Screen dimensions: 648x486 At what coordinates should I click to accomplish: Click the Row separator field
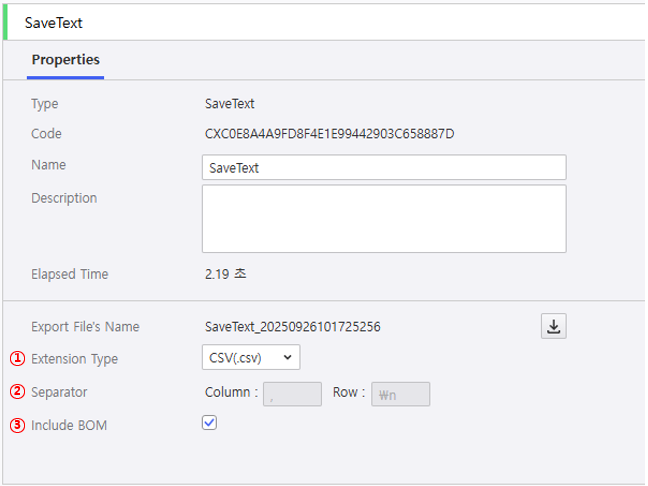[400, 394]
